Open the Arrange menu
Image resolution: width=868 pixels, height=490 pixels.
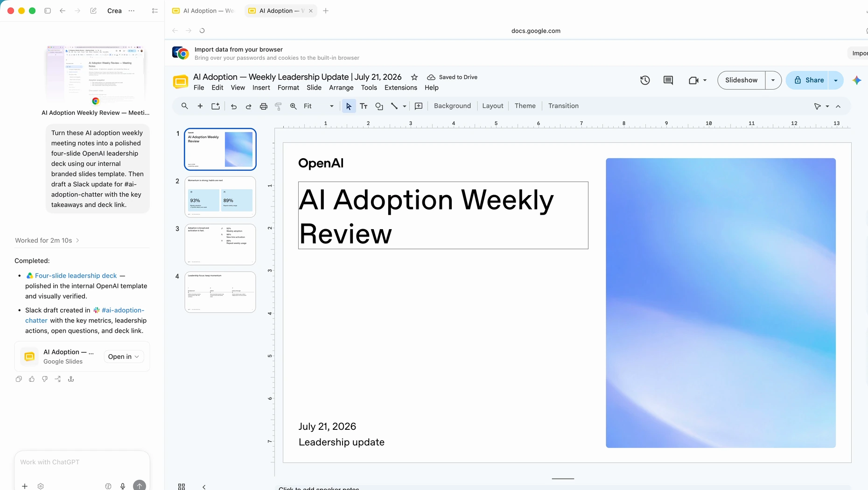point(341,88)
